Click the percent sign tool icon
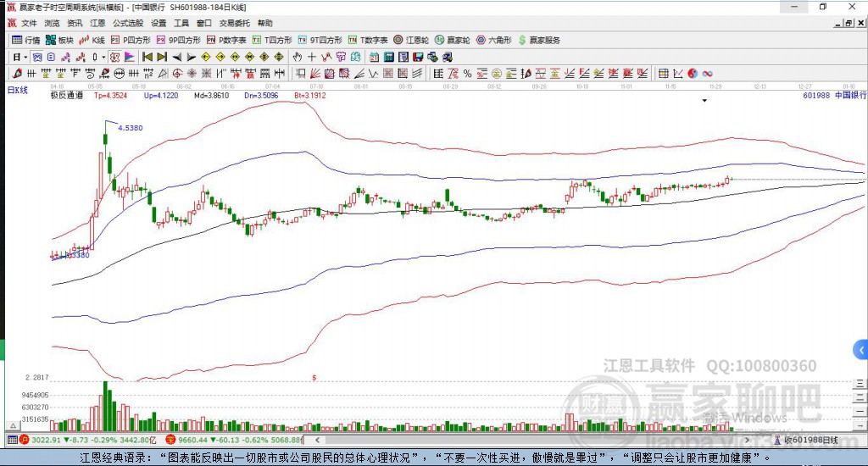 [x=468, y=74]
